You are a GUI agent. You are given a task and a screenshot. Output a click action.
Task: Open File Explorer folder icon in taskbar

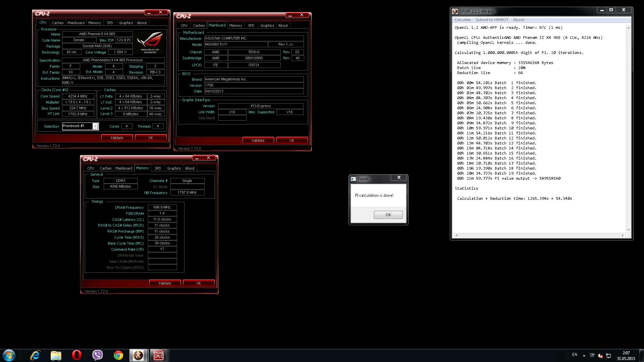[56, 355]
